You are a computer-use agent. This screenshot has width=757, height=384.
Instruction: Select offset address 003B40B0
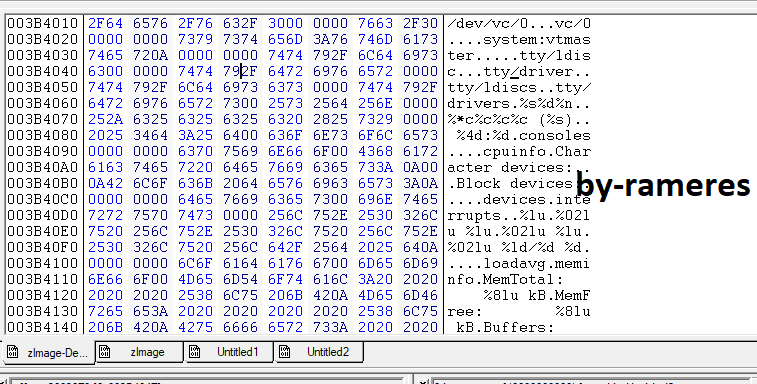[42, 183]
